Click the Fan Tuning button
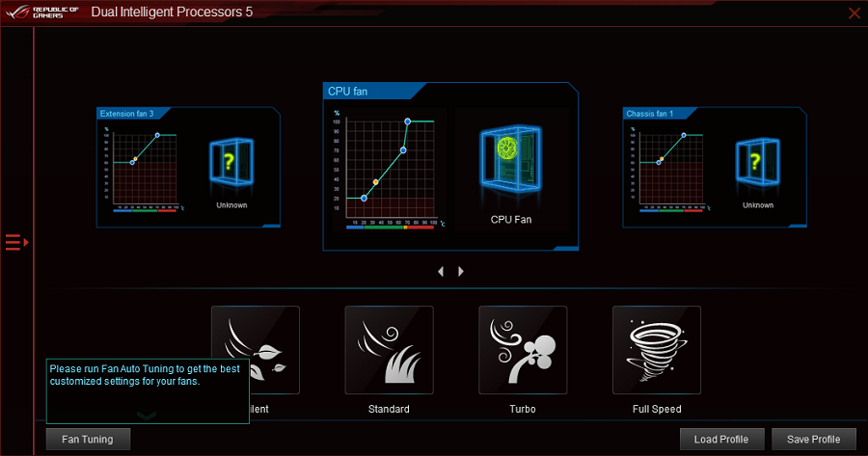The image size is (868, 456). pos(88,440)
